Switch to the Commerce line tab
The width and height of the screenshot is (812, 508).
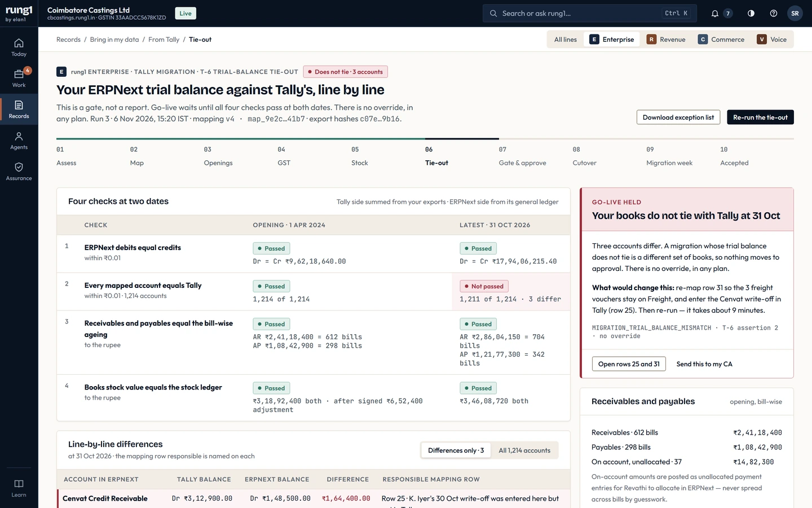pyautogui.click(x=721, y=40)
